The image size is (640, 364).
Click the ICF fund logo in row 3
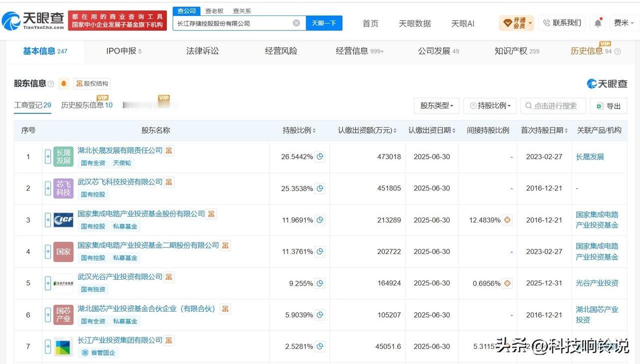point(63,220)
